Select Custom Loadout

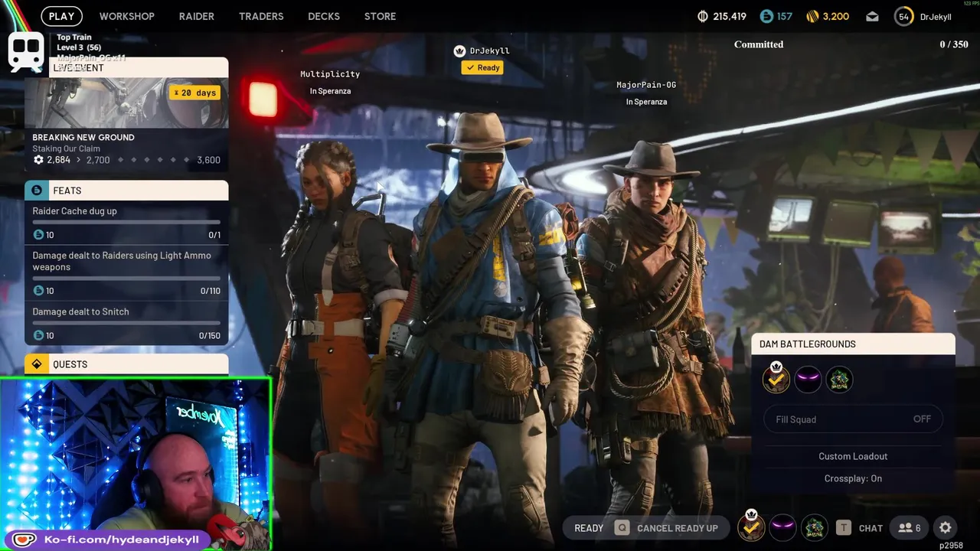[x=853, y=456]
